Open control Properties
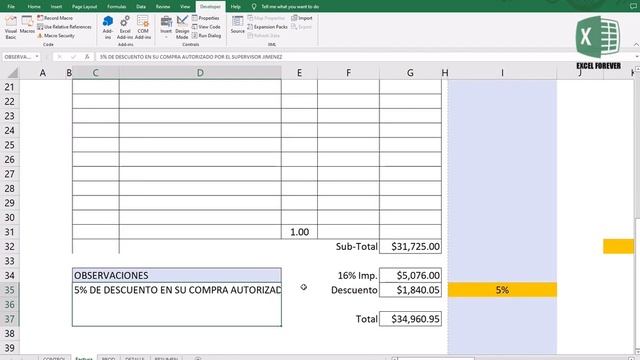The height and width of the screenshot is (360, 640). pos(206,18)
